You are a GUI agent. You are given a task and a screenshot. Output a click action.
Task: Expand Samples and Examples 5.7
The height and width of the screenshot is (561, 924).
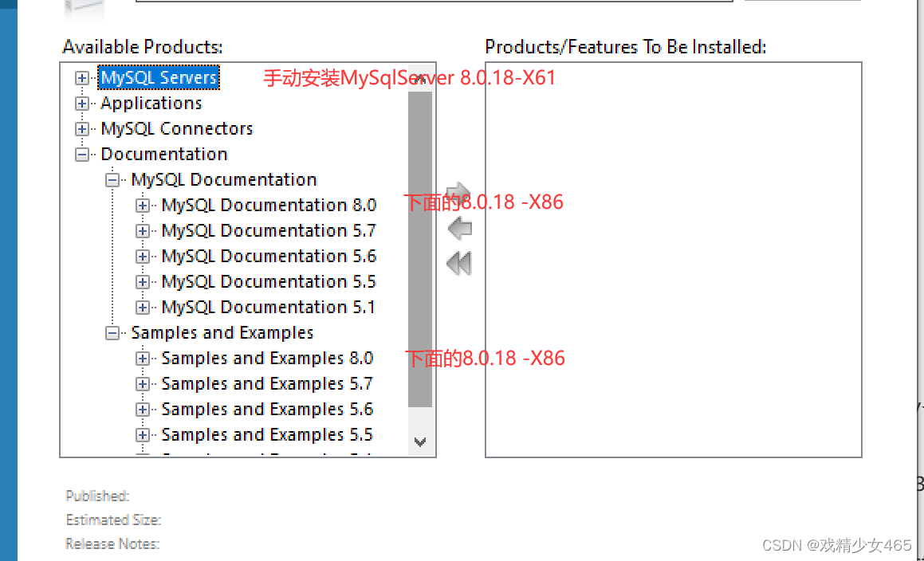pyautogui.click(x=143, y=383)
